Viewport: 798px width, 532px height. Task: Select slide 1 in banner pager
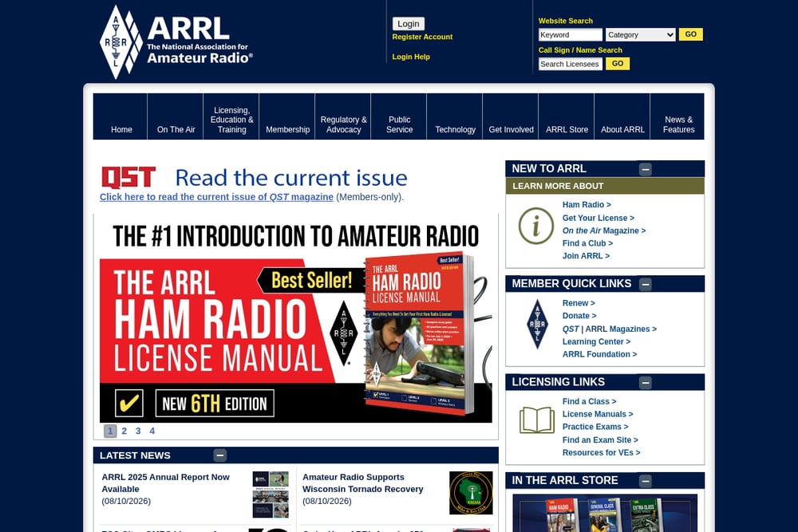pyautogui.click(x=110, y=431)
